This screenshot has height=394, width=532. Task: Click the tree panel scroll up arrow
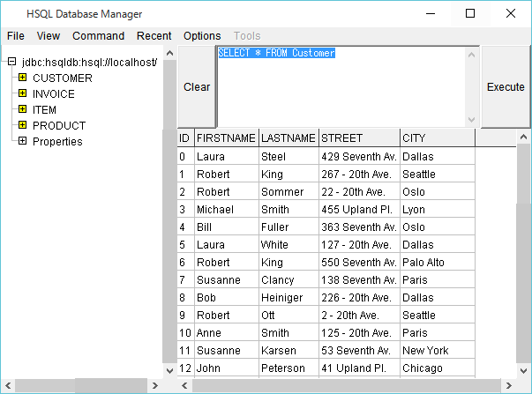click(x=170, y=53)
